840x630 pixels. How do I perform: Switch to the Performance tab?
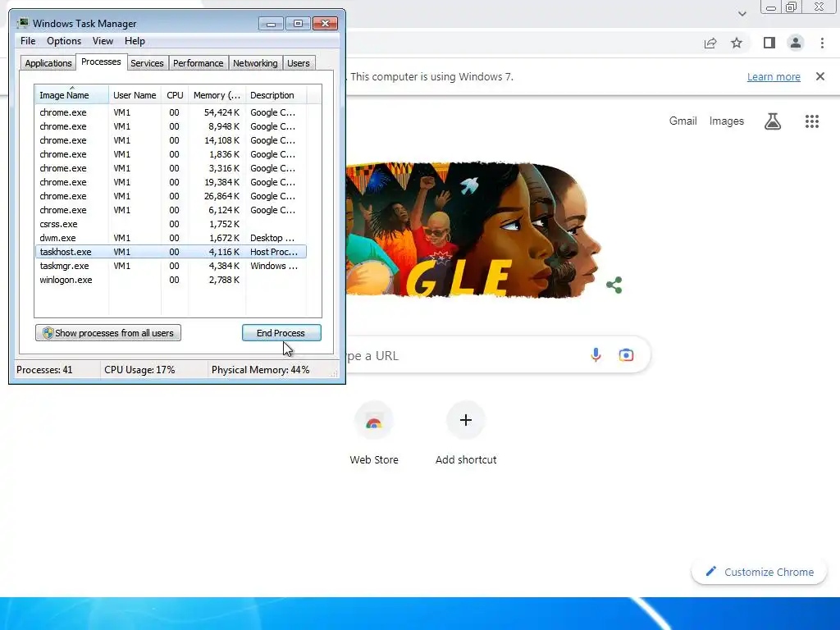tap(198, 63)
